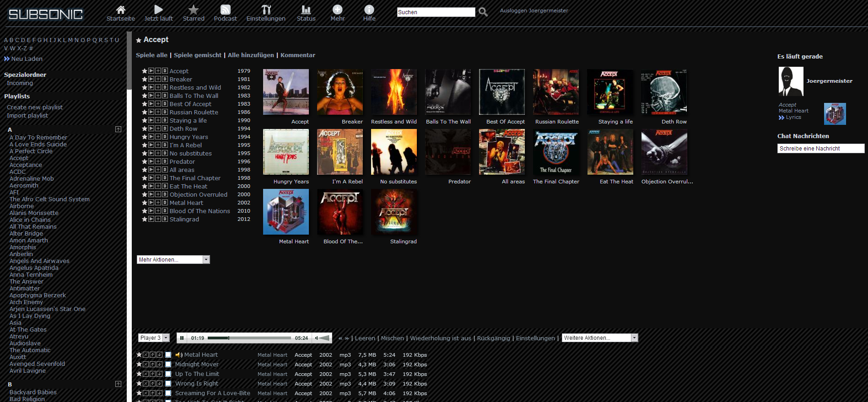Move Wrong Is Right down in playlist

(159, 383)
